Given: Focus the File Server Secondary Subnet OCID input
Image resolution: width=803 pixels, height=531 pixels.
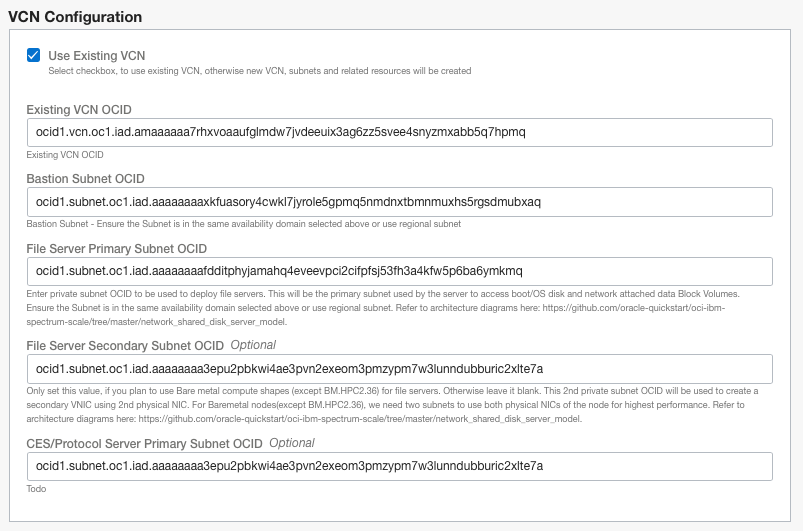Looking at the screenshot, I should click(x=400, y=369).
